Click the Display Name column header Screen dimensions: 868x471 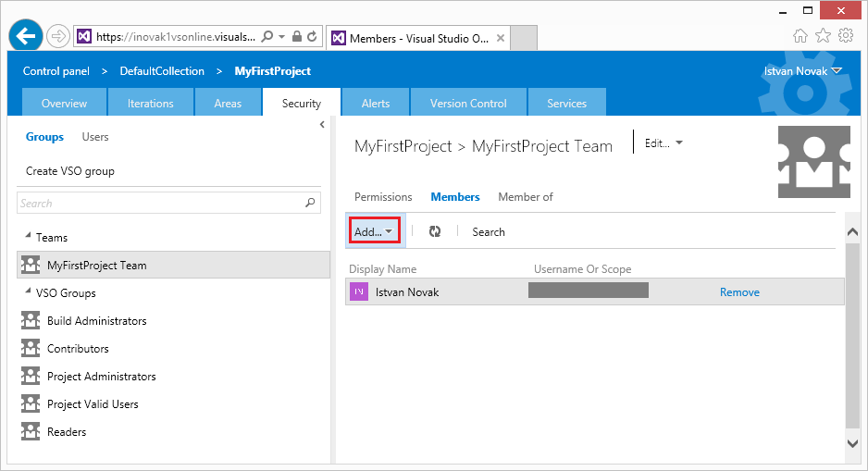[x=382, y=269]
